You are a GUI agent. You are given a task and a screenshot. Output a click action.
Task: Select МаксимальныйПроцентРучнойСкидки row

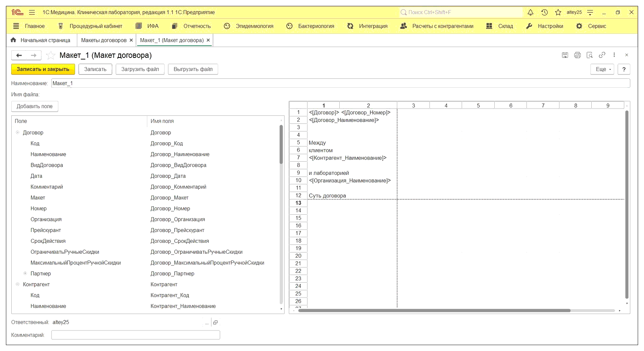pos(145,263)
